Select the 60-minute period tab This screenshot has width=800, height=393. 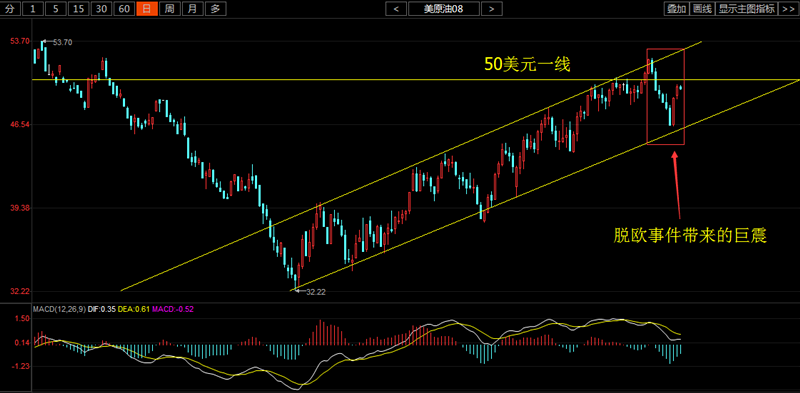[124, 8]
